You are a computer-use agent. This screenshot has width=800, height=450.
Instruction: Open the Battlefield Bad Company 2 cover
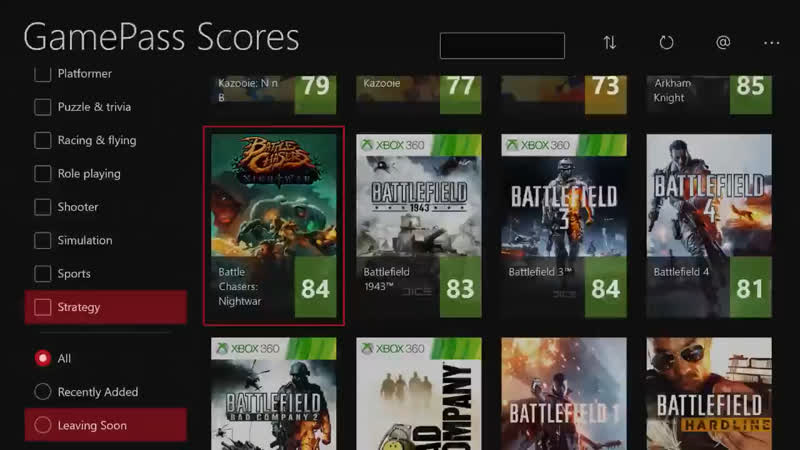coord(274,393)
